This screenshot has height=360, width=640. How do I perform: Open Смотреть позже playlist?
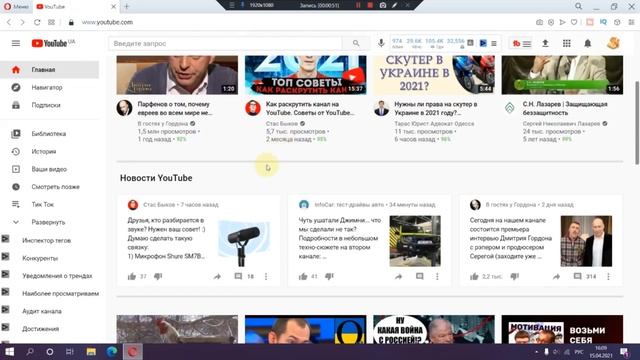tap(49, 187)
